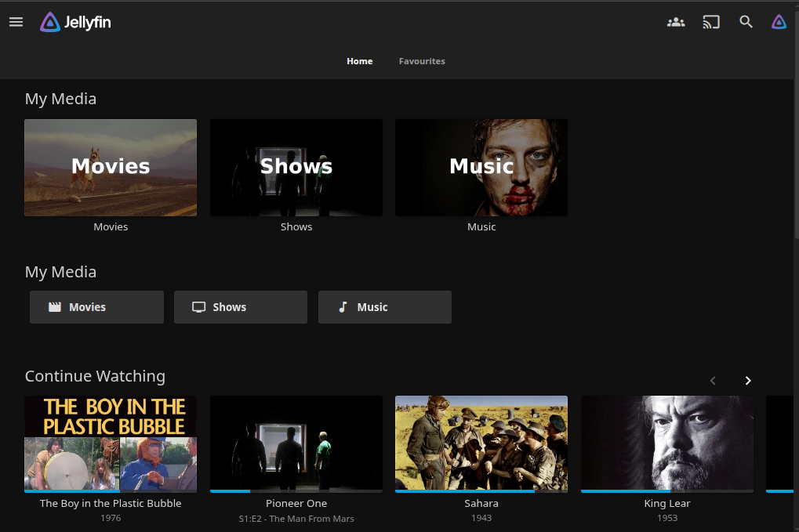Open the hamburger navigation menu
799x532 pixels.
[x=16, y=22]
